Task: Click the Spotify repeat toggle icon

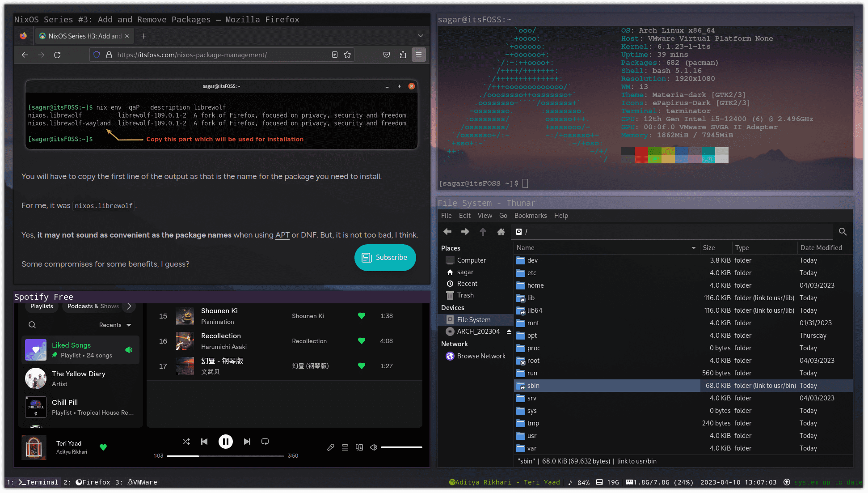Action: (265, 442)
